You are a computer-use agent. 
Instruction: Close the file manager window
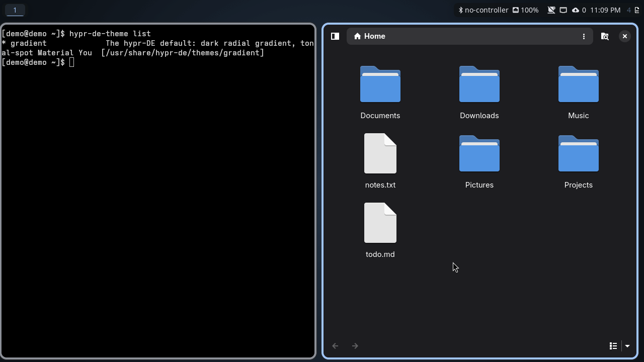(624, 36)
